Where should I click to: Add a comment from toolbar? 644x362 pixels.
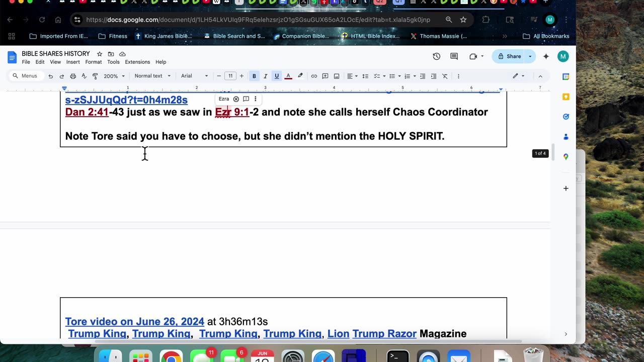point(325,76)
